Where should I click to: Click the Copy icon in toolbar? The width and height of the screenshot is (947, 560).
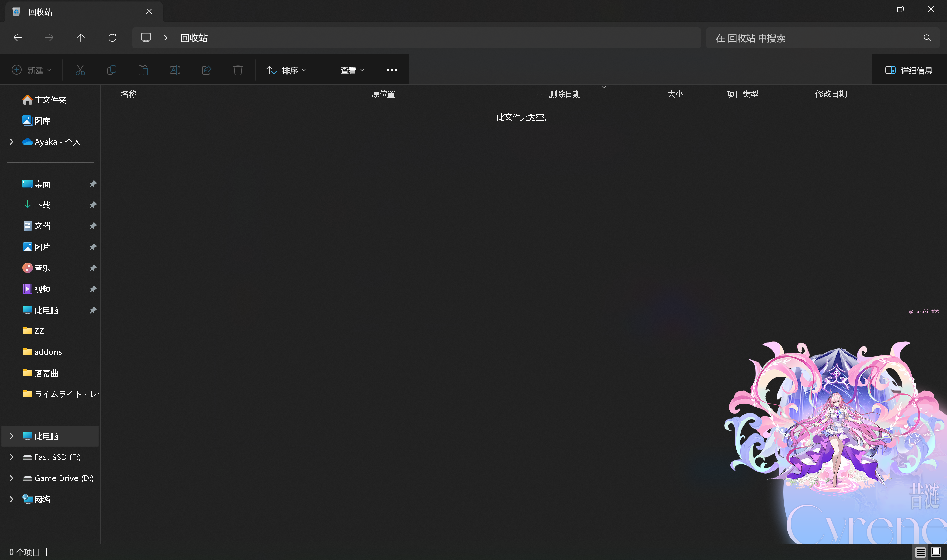[112, 70]
